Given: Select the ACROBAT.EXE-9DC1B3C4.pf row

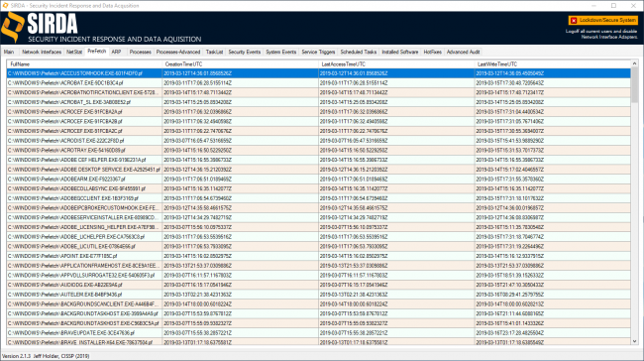Looking at the screenshot, I should click(319, 83).
